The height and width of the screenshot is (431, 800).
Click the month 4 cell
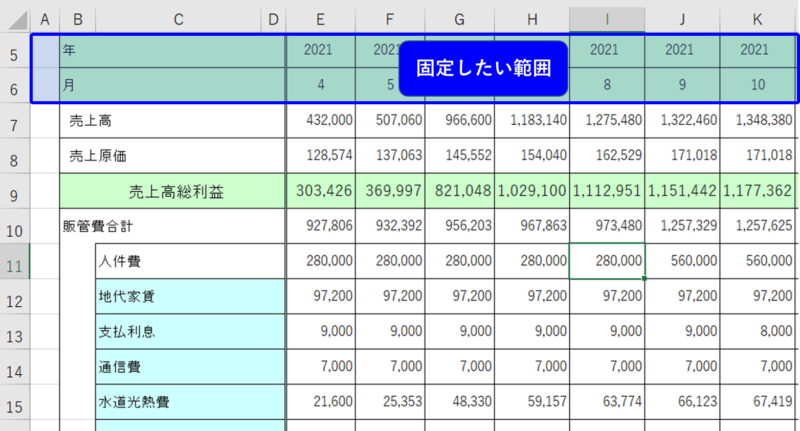tap(320, 85)
